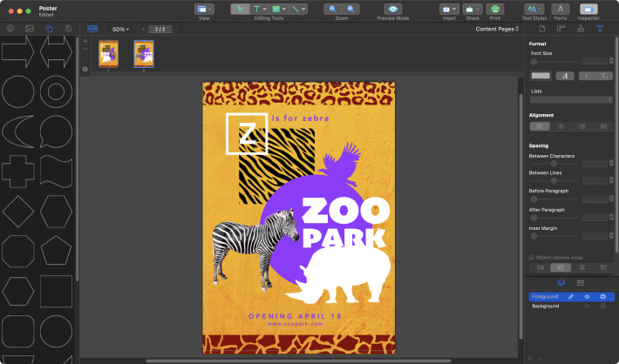The image size is (619, 364).
Task: Choose the pentagon shape
Action: 56,251
